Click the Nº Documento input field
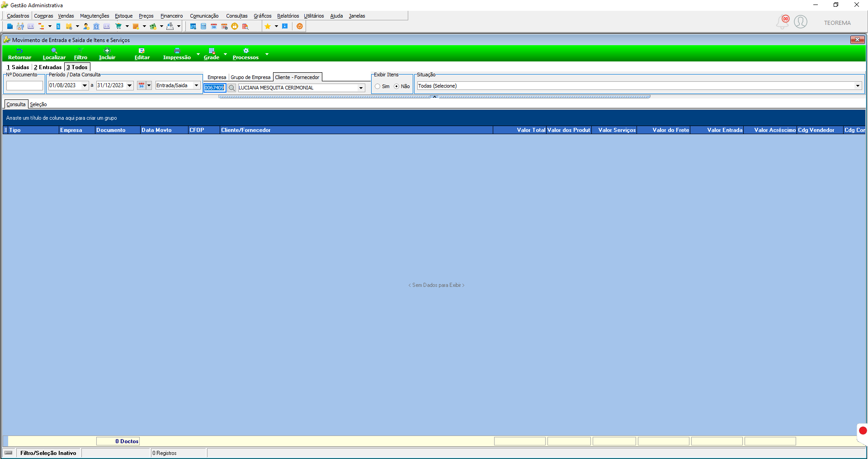 click(24, 85)
